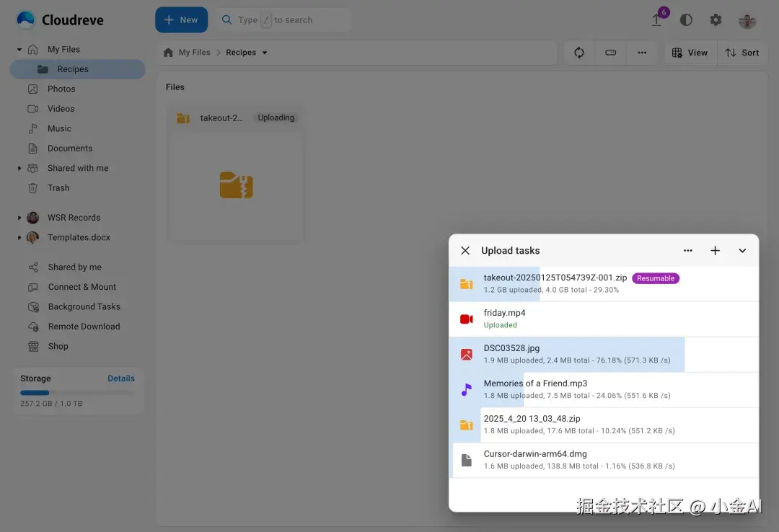This screenshot has height=532, width=779.
Task: Expand the WSR Records arrow
Action: [19, 218]
